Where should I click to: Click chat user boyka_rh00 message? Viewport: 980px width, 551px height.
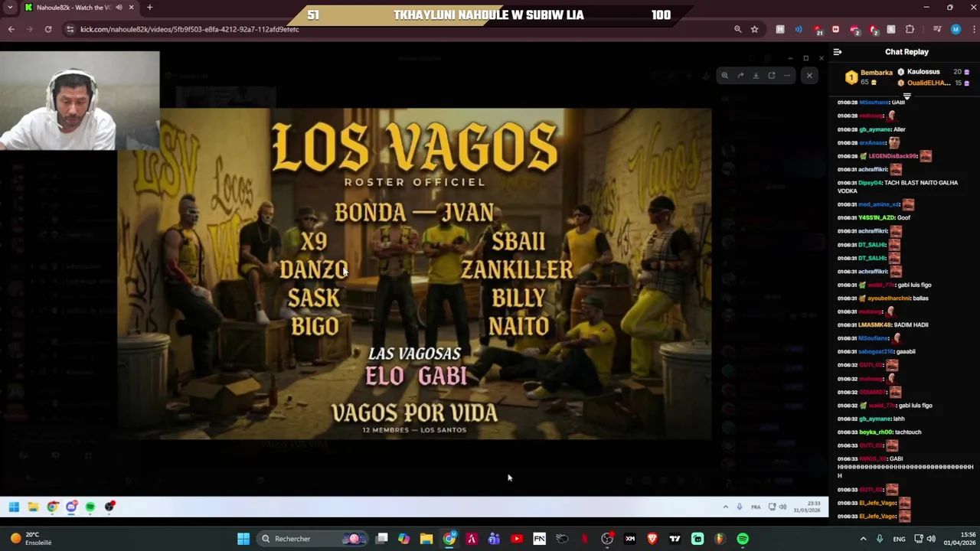(879, 432)
